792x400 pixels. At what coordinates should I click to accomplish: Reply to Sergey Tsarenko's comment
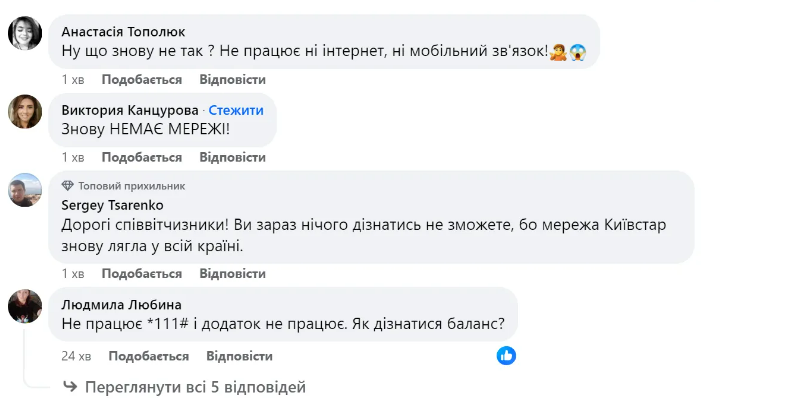coord(232,273)
